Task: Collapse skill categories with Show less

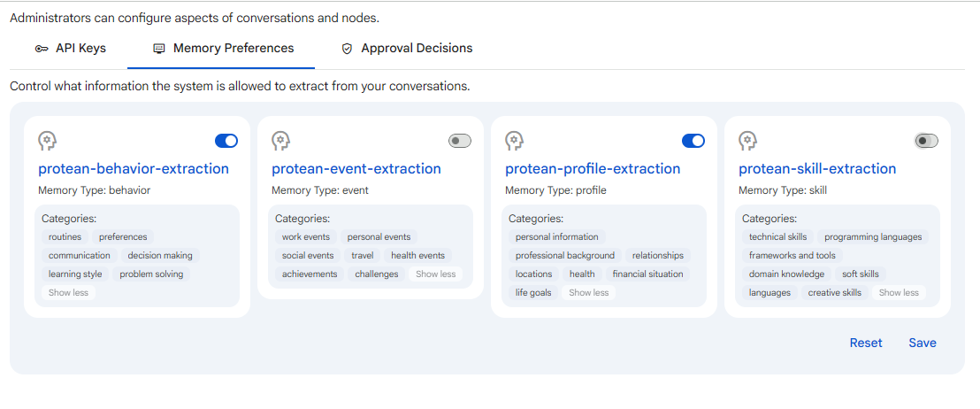Action: pos(899,293)
